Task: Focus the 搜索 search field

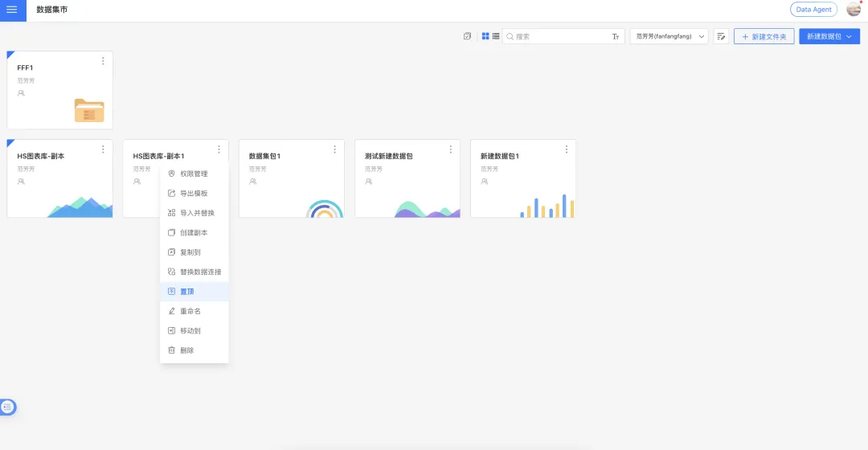Action: click(562, 36)
